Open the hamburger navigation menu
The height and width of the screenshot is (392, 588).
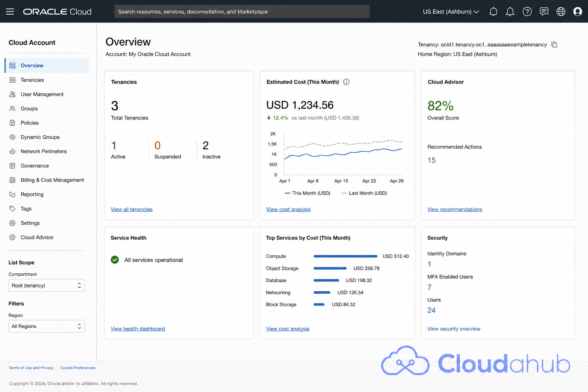tap(10, 11)
